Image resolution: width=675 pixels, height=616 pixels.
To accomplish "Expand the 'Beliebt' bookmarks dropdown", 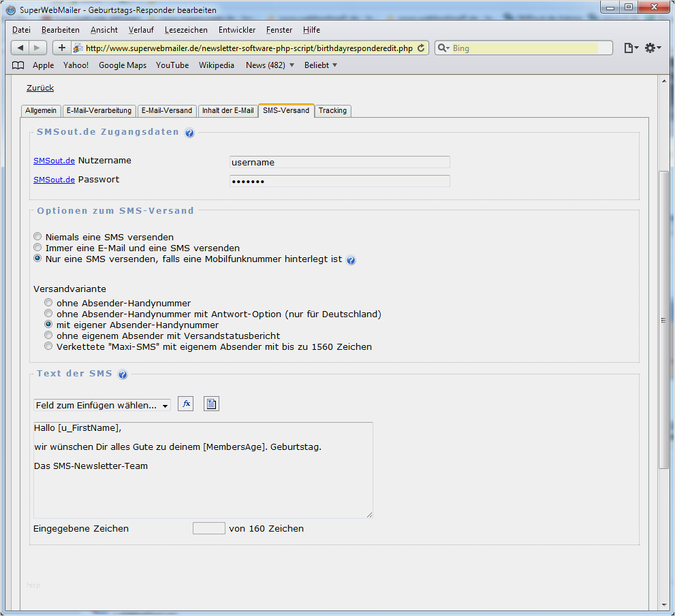I will pyautogui.click(x=321, y=65).
